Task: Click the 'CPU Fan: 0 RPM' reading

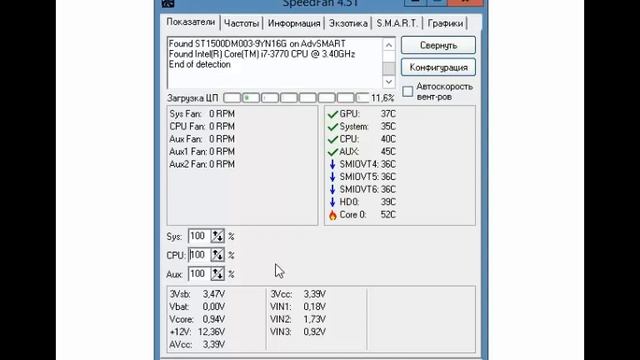Action: [202, 127]
